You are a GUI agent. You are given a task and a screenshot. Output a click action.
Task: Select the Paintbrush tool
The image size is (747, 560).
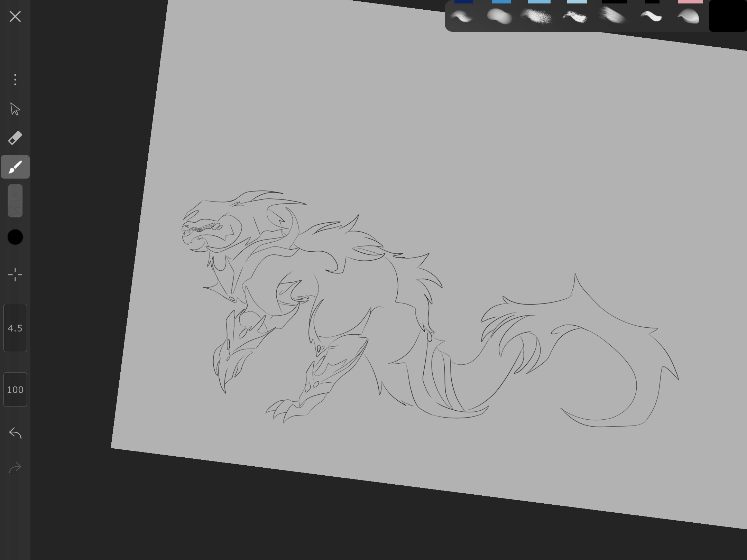pos(15,167)
